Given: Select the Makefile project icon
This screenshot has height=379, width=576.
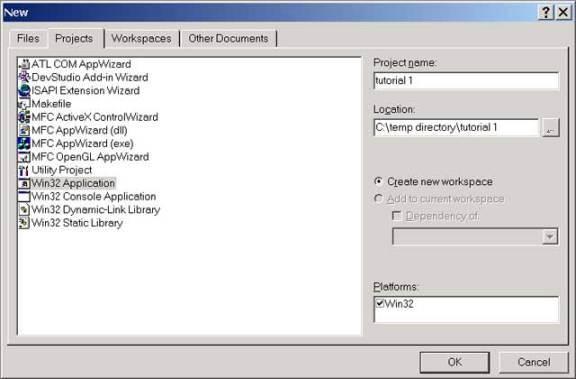Looking at the screenshot, I should (24, 104).
